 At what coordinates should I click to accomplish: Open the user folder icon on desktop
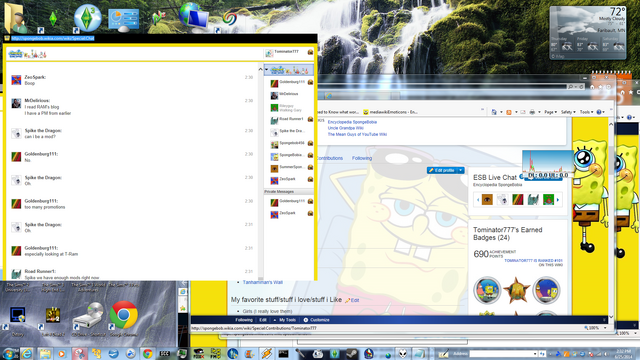click(x=16, y=18)
